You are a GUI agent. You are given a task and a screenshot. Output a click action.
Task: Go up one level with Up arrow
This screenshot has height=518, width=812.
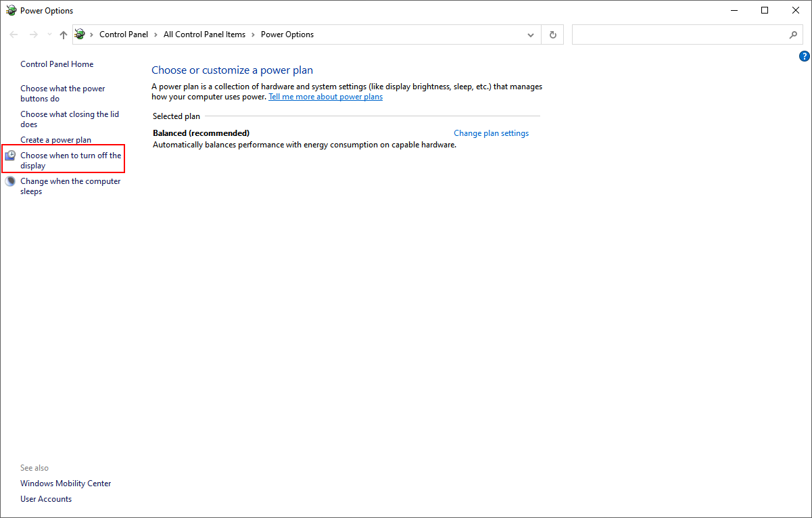coord(64,34)
